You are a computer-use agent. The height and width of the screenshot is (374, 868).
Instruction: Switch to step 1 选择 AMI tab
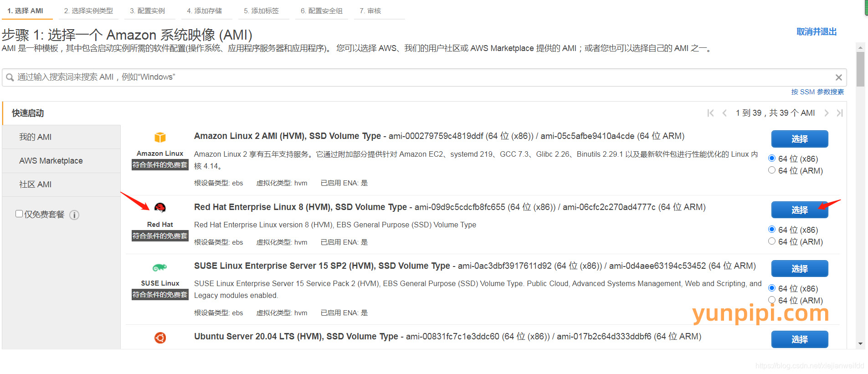[x=27, y=11]
